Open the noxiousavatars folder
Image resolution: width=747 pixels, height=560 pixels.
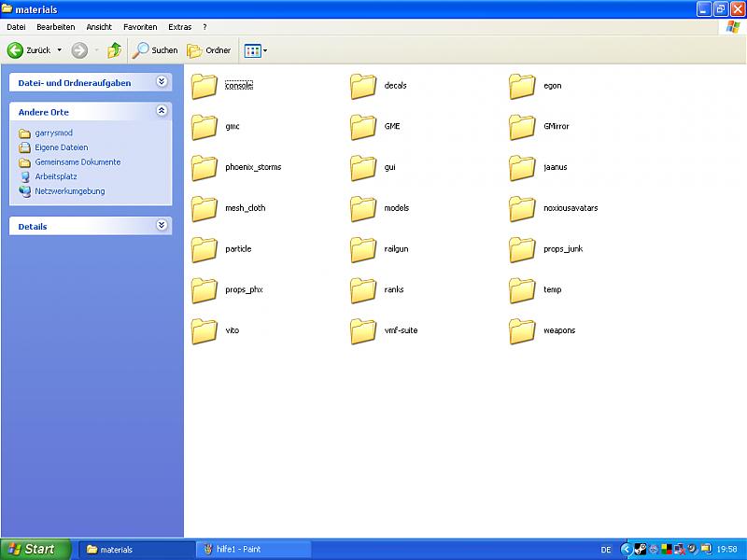(x=523, y=208)
